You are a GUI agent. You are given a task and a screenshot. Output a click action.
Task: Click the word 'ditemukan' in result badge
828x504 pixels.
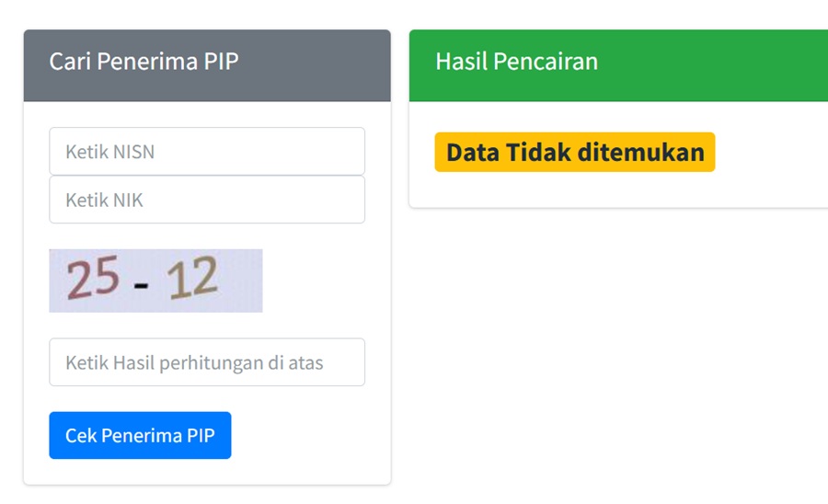point(641,153)
